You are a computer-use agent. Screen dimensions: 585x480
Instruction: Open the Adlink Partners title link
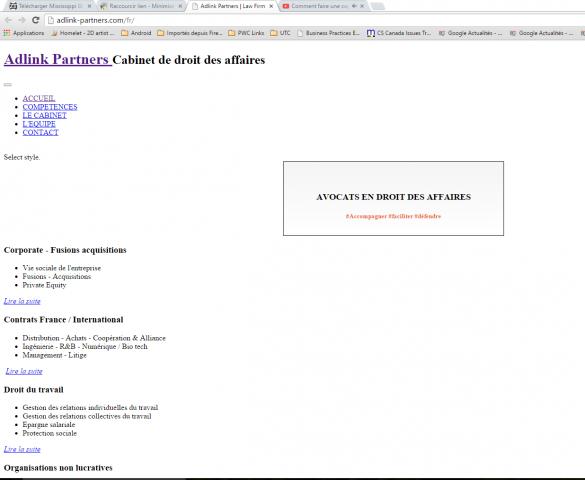58,59
